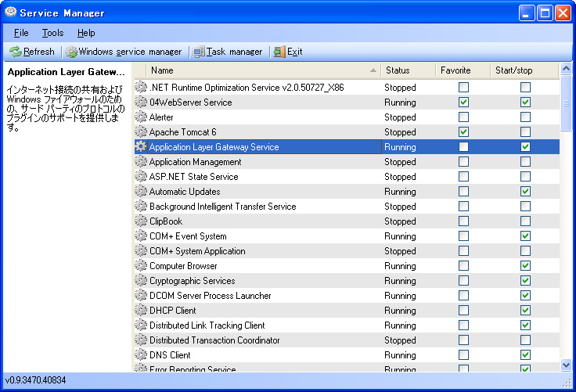576x392 pixels.
Task: Open the Tools menu
Action: [x=52, y=33]
